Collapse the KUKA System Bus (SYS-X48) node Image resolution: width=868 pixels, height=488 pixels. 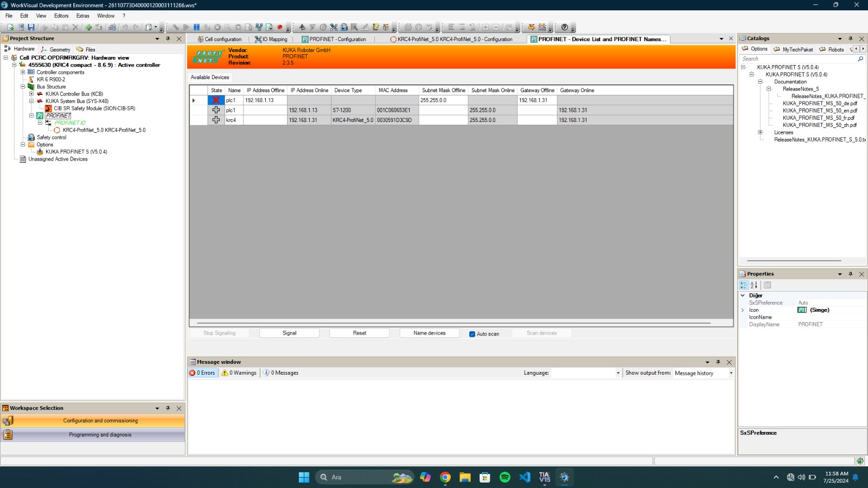click(31, 101)
